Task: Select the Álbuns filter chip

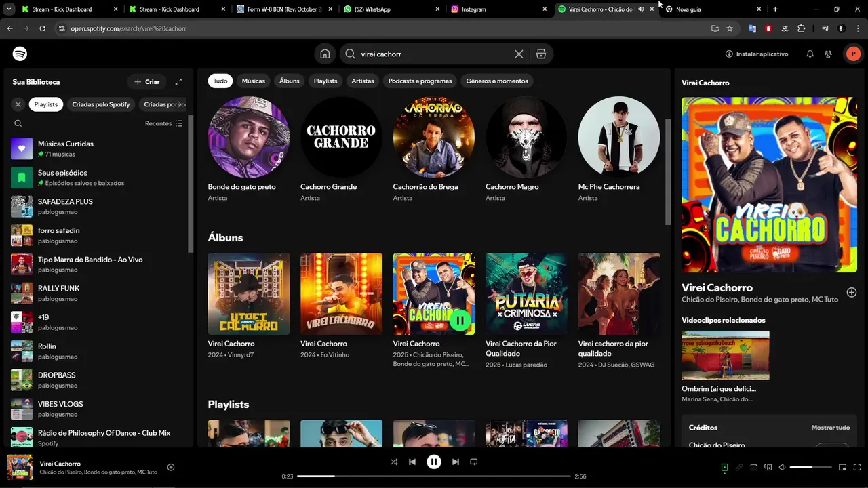Action: click(290, 81)
